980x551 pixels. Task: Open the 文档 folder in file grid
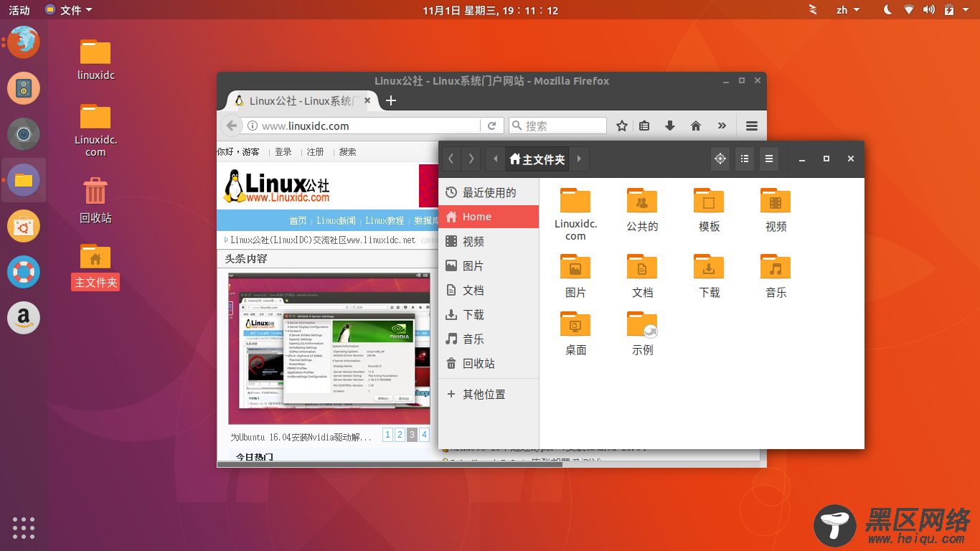pos(642,276)
